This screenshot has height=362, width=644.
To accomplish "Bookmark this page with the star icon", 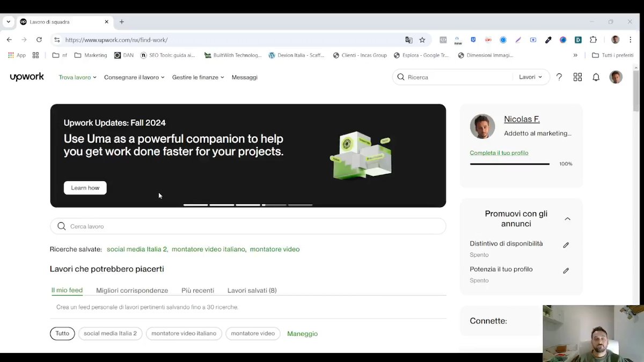I will tap(422, 40).
